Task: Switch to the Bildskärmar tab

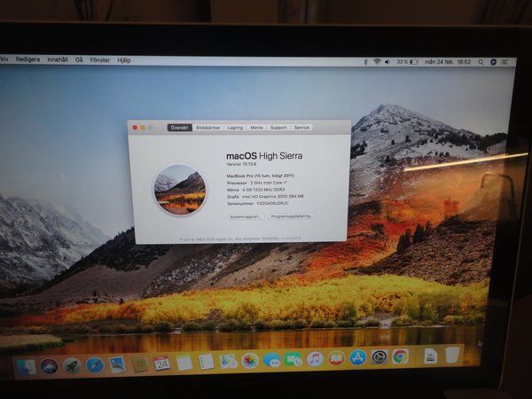Action: [x=208, y=128]
